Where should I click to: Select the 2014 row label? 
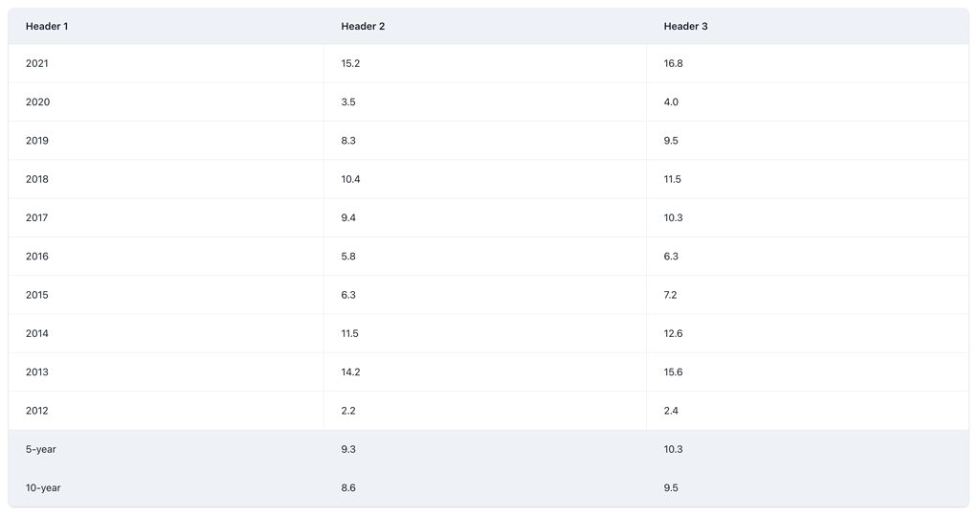(37, 333)
